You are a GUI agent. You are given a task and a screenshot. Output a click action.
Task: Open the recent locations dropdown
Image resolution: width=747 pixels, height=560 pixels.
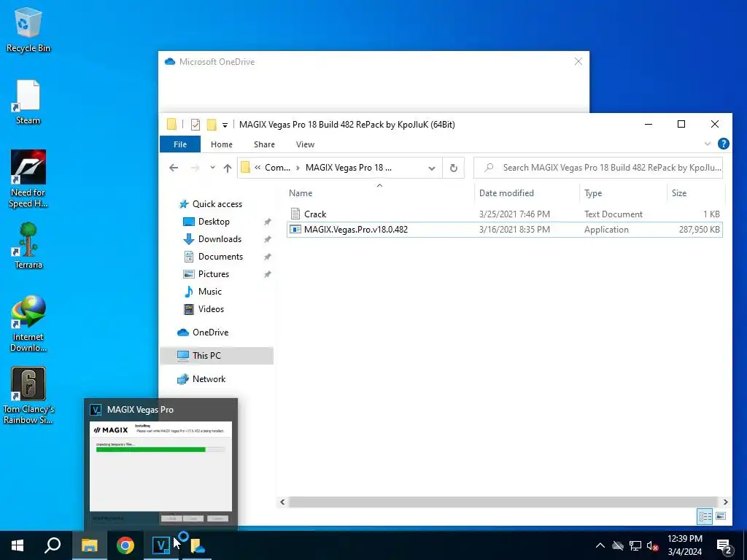[x=212, y=168]
